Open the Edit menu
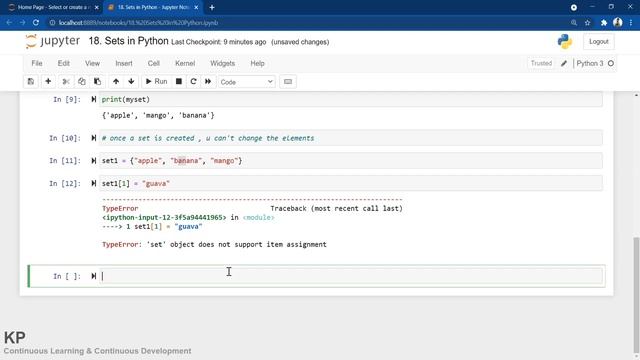 coord(64,63)
